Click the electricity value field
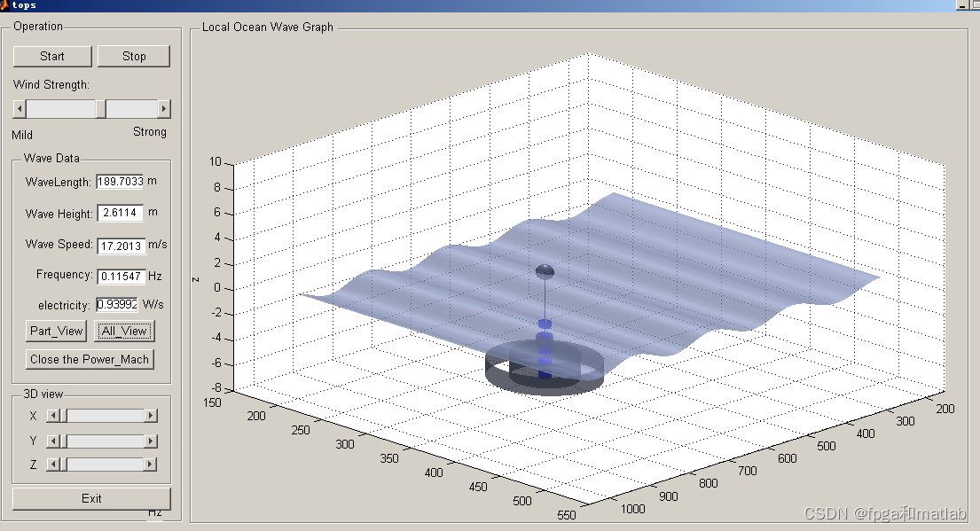The height and width of the screenshot is (531, 980). pos(117,304)
